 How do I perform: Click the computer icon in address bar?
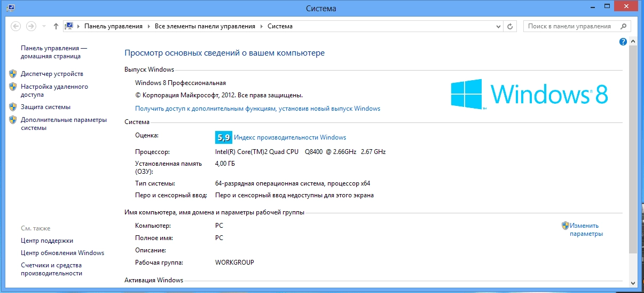coord(69,26)
